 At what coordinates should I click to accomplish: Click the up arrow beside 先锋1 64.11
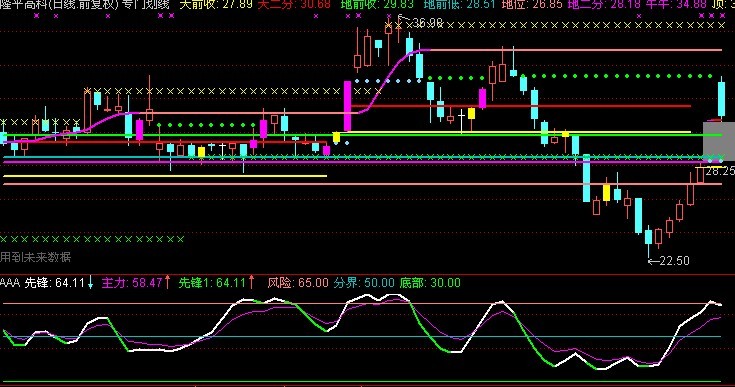pos(251,283)
